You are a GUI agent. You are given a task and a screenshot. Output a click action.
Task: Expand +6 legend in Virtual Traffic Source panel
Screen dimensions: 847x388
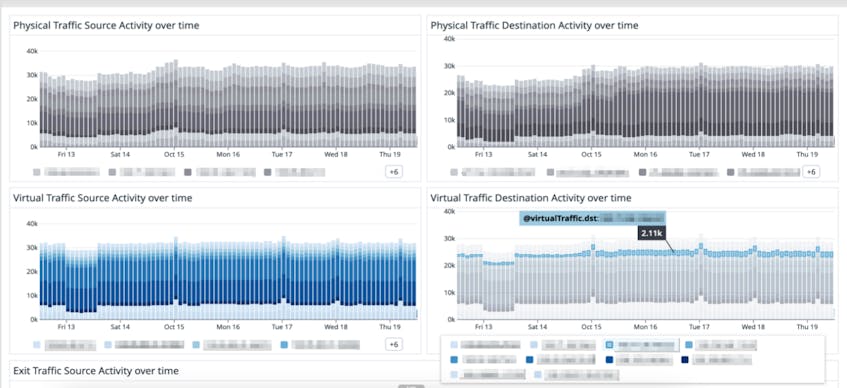pyautogui.click(x=393, y=344)
